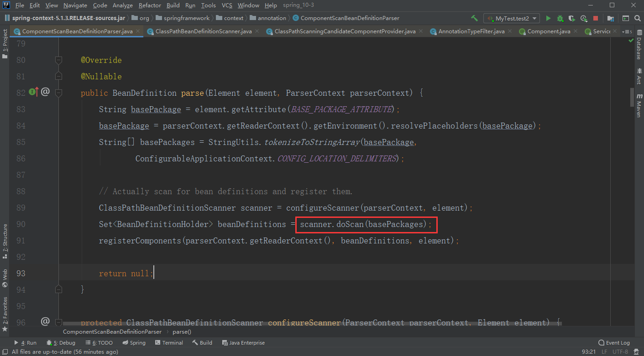Close ComponentScanBeanDefinitionParser.java tab
Screen dimensions: 644x356
click(x=137, y=31)
